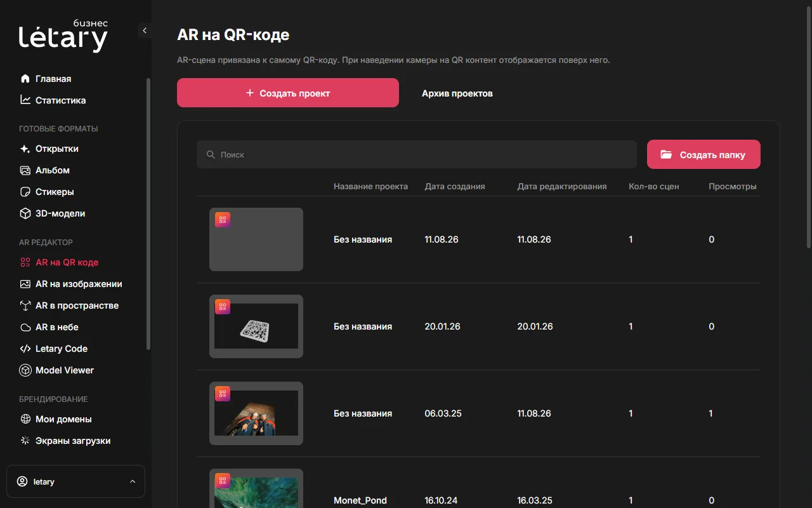This screenshot has height=508, width=812.
Task: Click the Letary Code brackets icon
Action: (x=25, y=349)
